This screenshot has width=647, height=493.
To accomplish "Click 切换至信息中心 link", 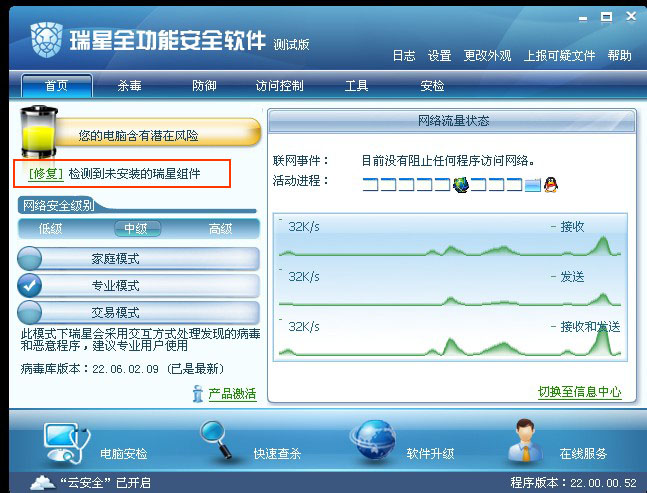I will (x=579, y=392).
